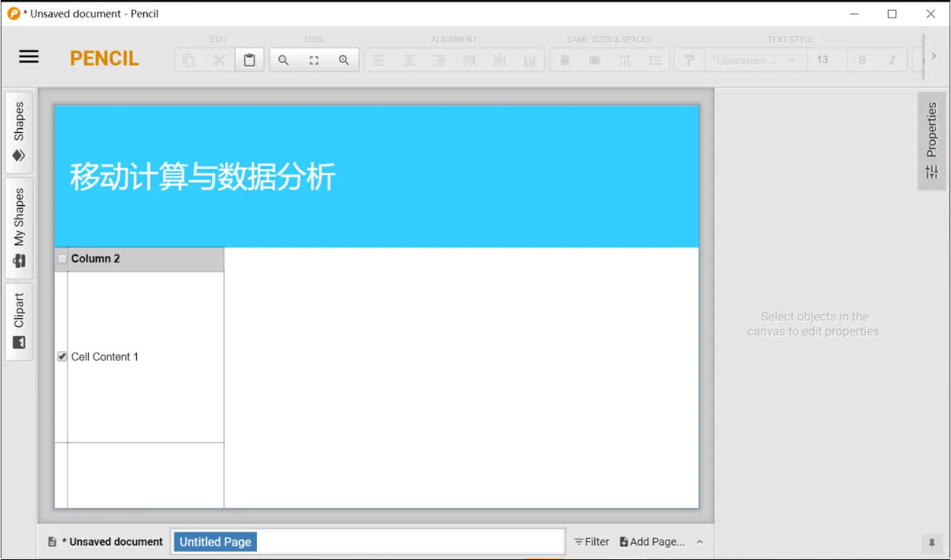Uncheck the Cell Content 1 checkbox
Image resolution: width=951 pixels, height=560 pixels.
[x=62, y=357]
